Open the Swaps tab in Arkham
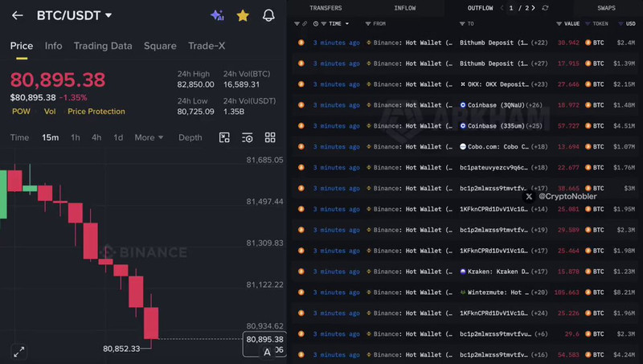Image resolution: width=643 pixels, height=364 pixels. coord(606,8)
